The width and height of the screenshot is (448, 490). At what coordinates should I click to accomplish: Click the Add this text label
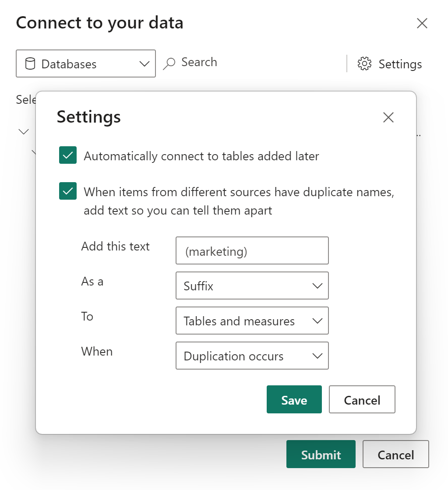point(115,246)
